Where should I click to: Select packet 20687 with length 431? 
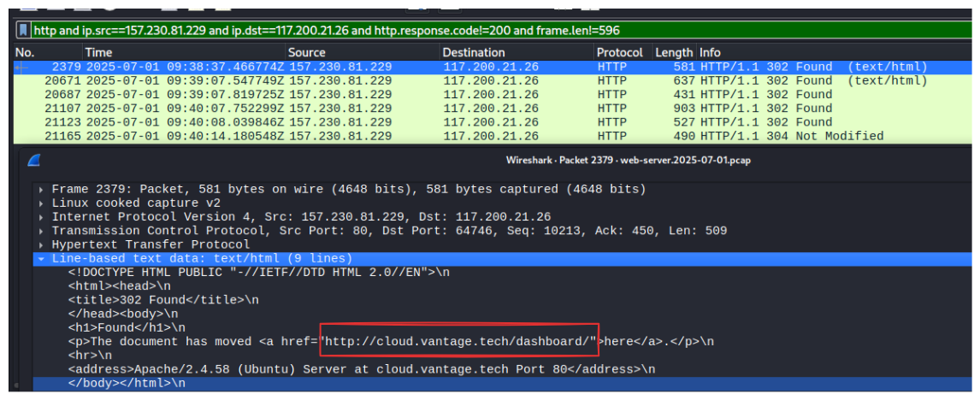[491, 94]
